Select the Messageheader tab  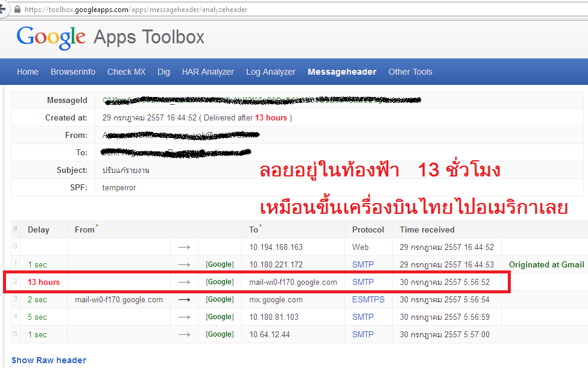click(x=342, y=72)
